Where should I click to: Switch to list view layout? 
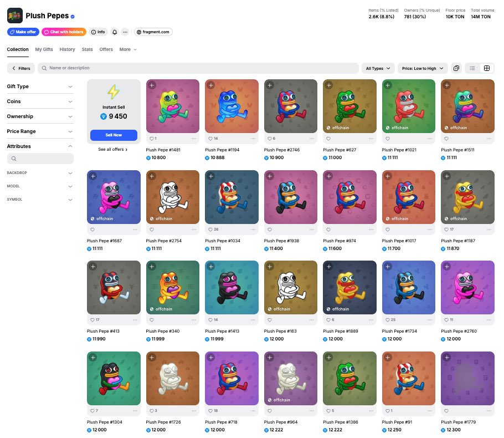pyautogui.click(x=472, y=68)
